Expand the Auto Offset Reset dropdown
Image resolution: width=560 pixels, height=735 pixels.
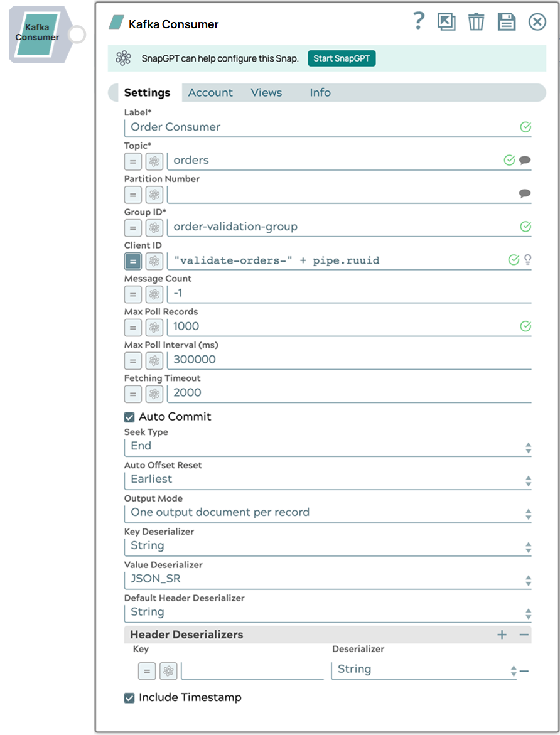click(x=328, y=480)
